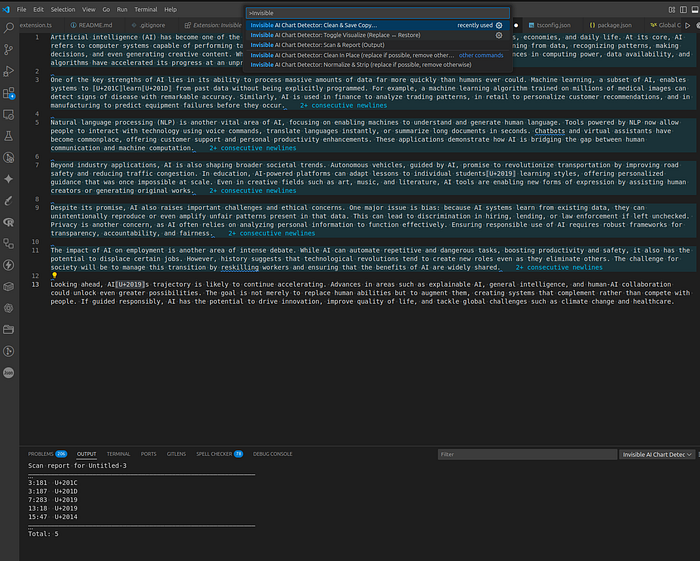Open the SPELL CHECKER panel tab
This screenshot has width=700, height=561.
(219, 454)
